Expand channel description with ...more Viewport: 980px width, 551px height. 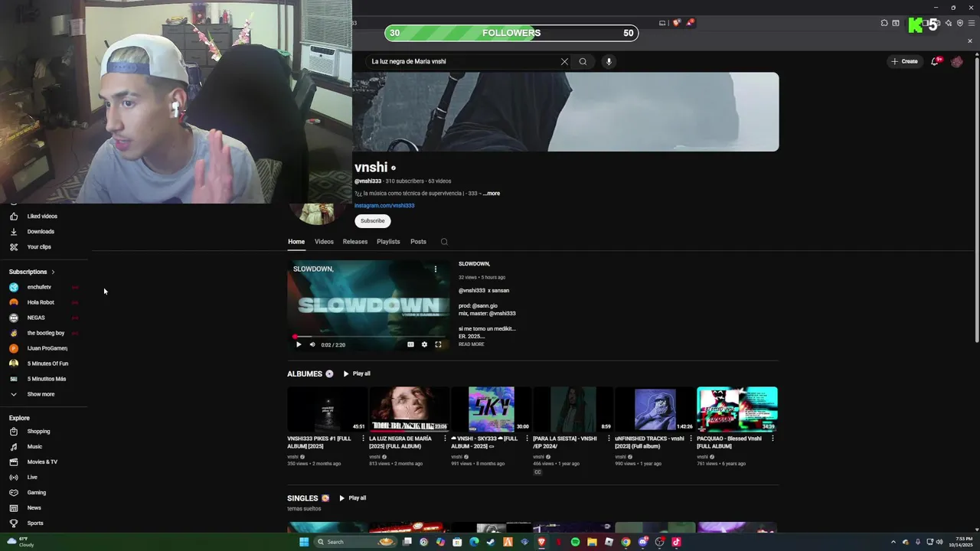(x=492, y=194)
